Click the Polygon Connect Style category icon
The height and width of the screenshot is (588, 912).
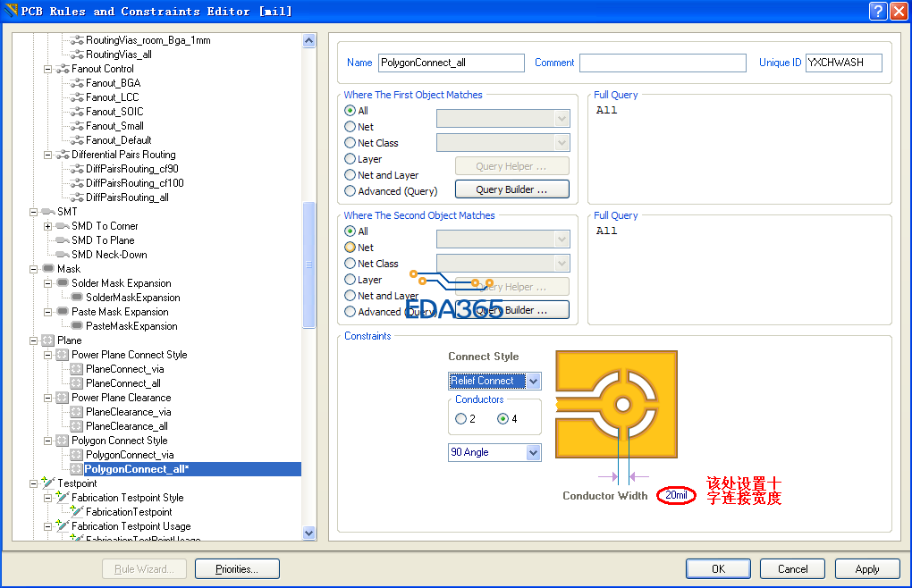pyautogui.click(x=63, y=441)
